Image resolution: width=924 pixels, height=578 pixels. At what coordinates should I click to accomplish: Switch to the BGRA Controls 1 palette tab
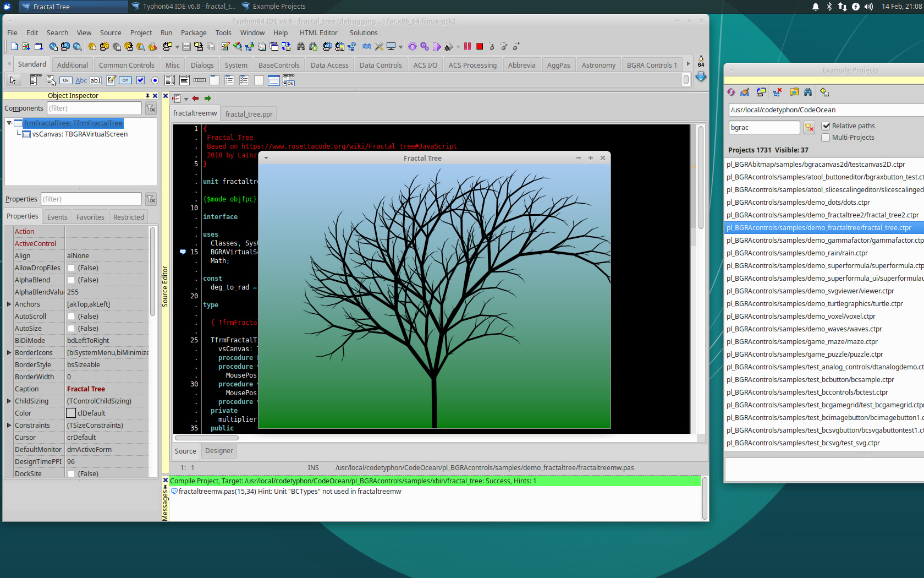(652, 65)
